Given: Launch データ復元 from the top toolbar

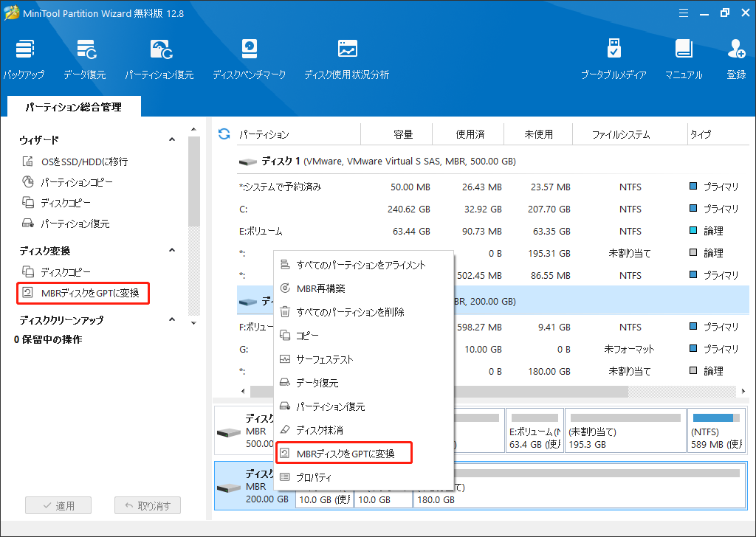Looking at the screenshot, I should (85, 59).
